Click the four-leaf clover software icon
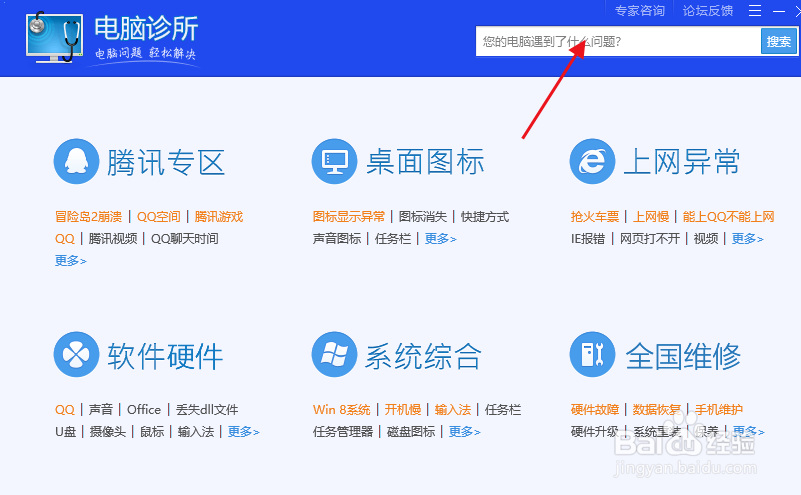The height and width of the screenshot is (495, 801). tap(76, 355)
